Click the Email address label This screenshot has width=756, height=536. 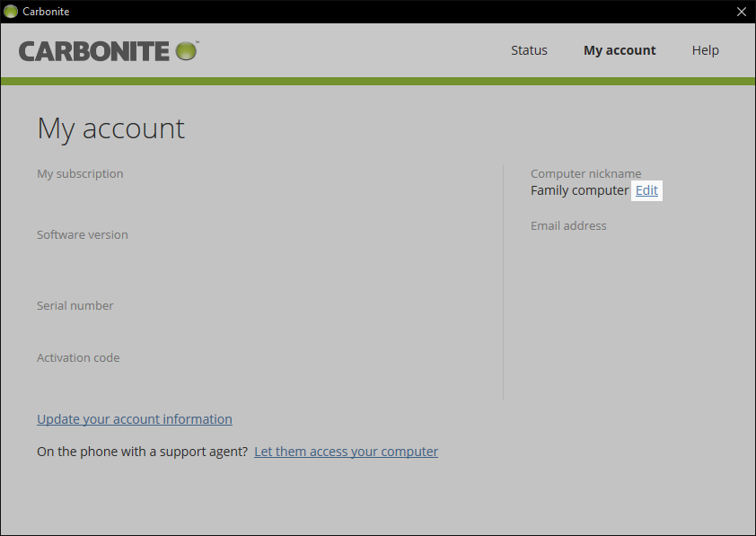(568, 225)
